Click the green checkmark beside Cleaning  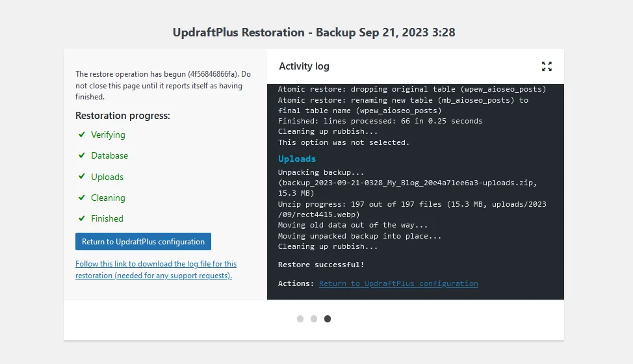(81, 198)
